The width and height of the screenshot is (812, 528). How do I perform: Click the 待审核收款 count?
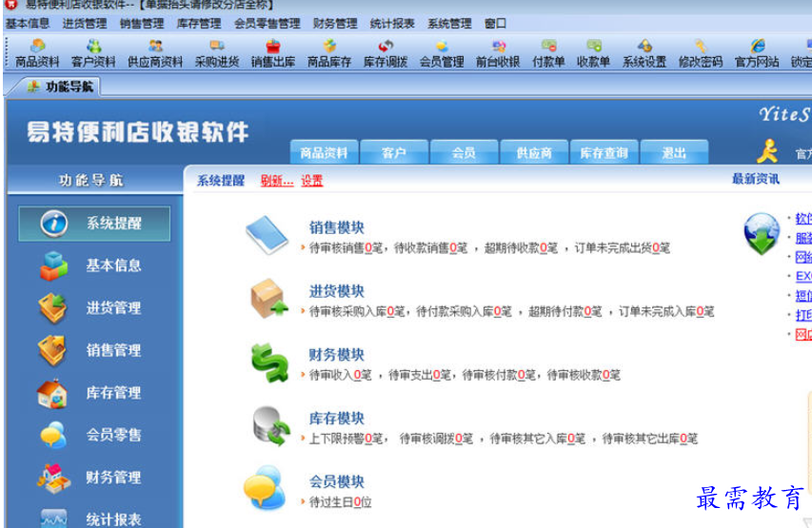point(605,375)
